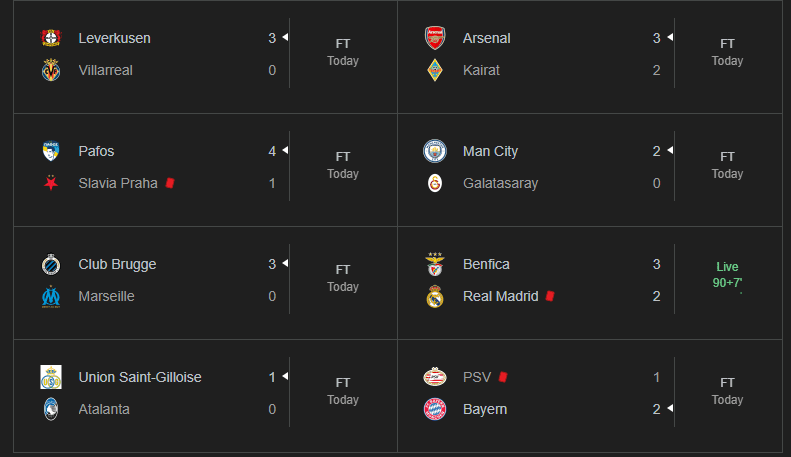Click Benfica's score of 3
The height and width of the screenshot is (457, 791).
click(x=657, y=264)
